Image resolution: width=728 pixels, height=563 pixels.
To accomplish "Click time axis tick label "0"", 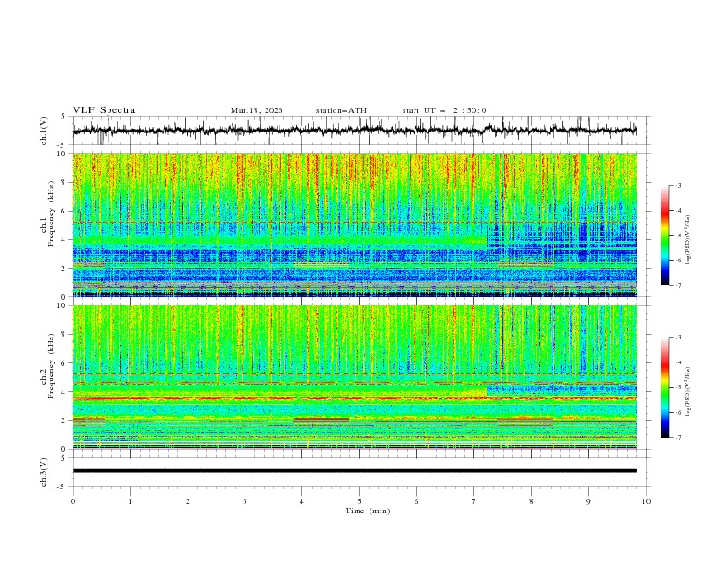I will (73, 501).
